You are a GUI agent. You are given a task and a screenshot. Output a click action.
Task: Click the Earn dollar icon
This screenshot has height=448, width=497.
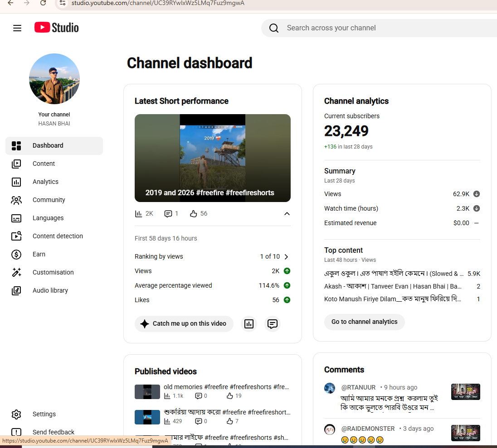tap(16, 254)
